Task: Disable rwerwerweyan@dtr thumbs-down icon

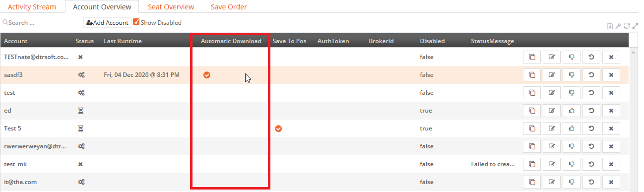Action: click(x=572, y=146)
